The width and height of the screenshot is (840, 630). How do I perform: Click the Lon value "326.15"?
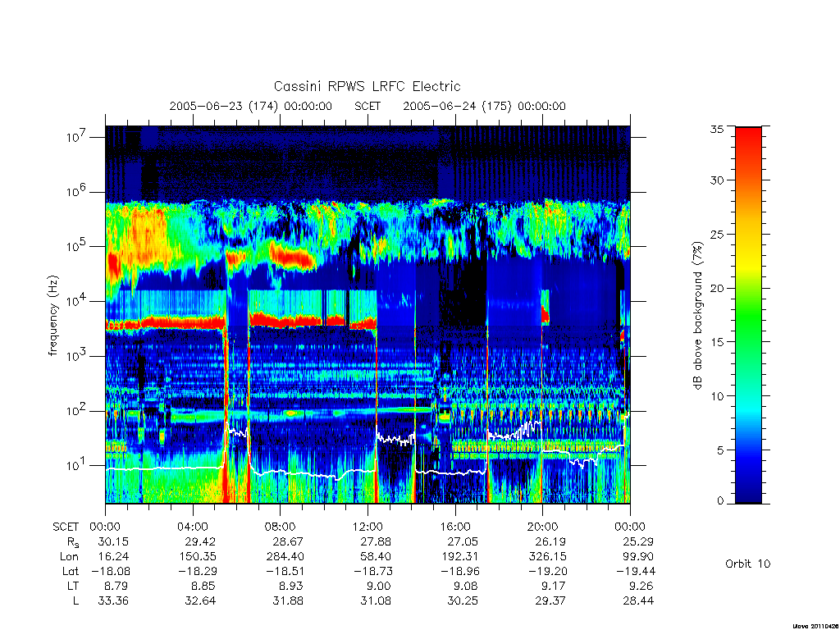pyautogui.click(x=547, y=557)
